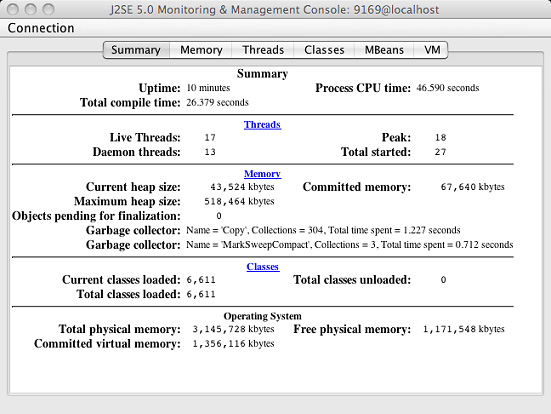Click the Process CPU time value 46.590 seconds
This screenshot has height=414, width=551.
point(448,88)
